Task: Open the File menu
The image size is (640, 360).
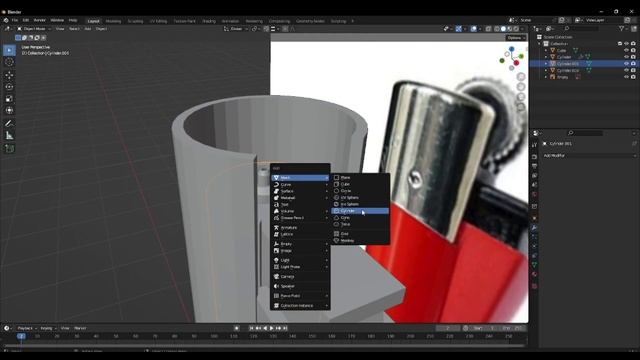Action: [15, 20]
